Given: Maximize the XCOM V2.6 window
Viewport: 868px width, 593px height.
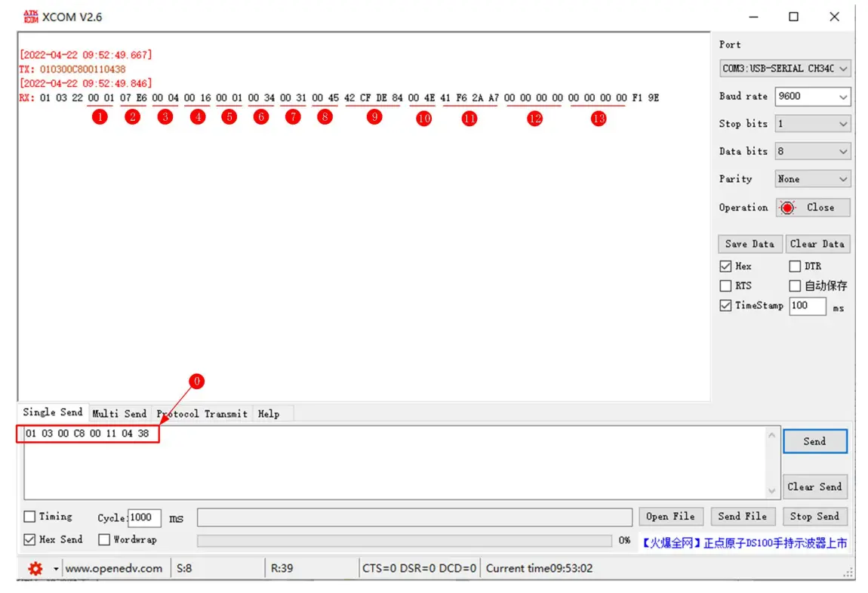Looking at the screenshot, I should tap(793, 17).
